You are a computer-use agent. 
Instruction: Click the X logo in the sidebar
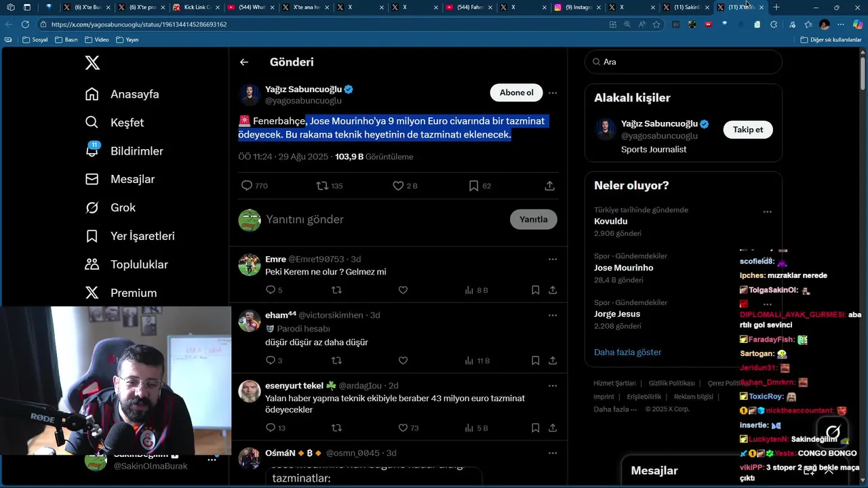[x=92, y=63]
